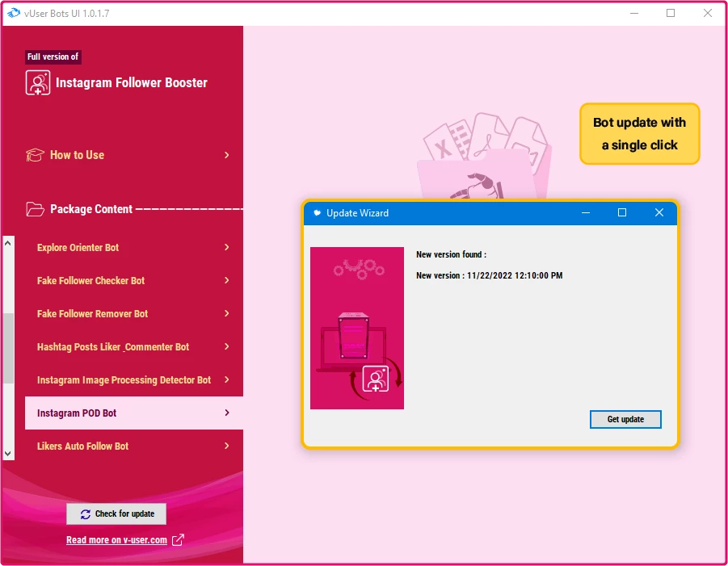Click the Package Content heading text

[91, 209]
